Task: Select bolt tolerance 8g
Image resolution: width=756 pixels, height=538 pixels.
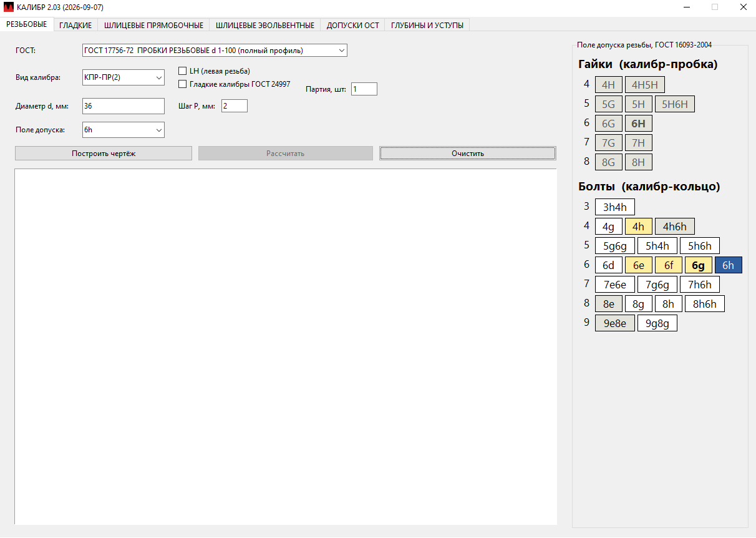Action: point(639,304)
